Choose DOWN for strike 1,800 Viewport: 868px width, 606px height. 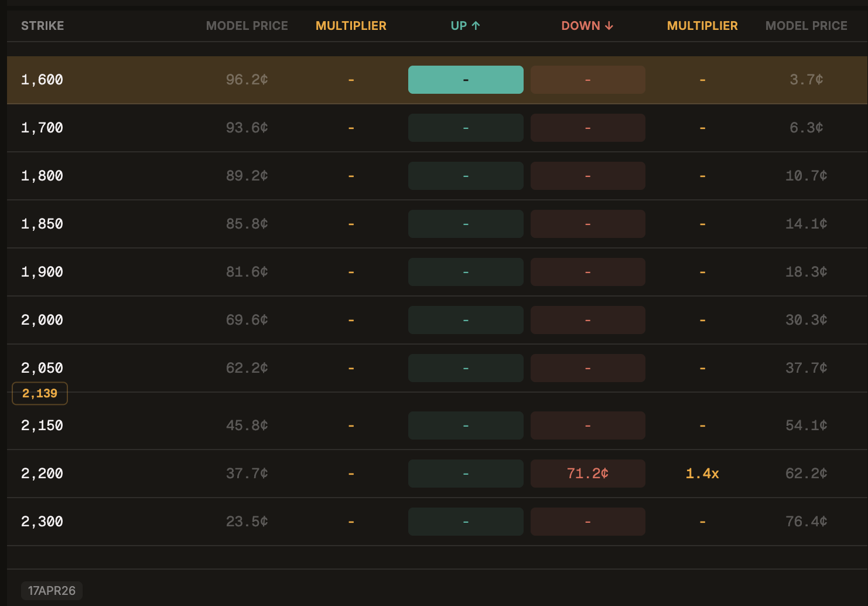[588, 176]
